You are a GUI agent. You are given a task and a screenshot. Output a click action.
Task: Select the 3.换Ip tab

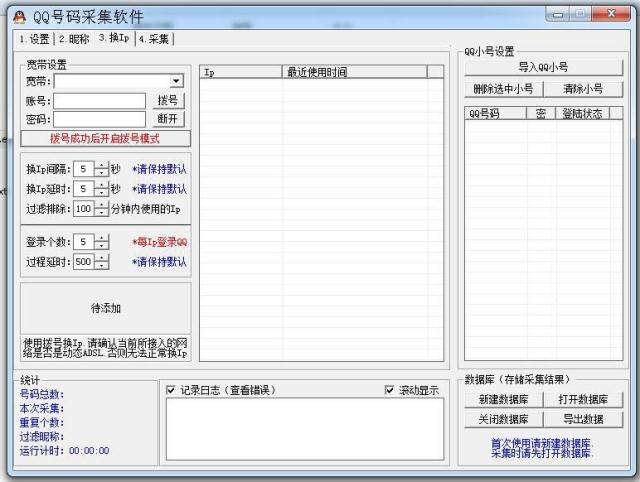point(114,38)
